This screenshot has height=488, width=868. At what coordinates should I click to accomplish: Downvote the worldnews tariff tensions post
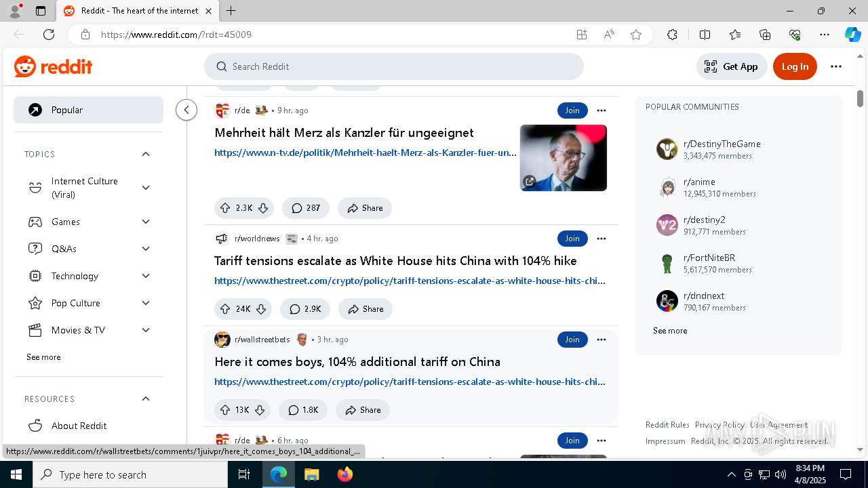point(261,309)
